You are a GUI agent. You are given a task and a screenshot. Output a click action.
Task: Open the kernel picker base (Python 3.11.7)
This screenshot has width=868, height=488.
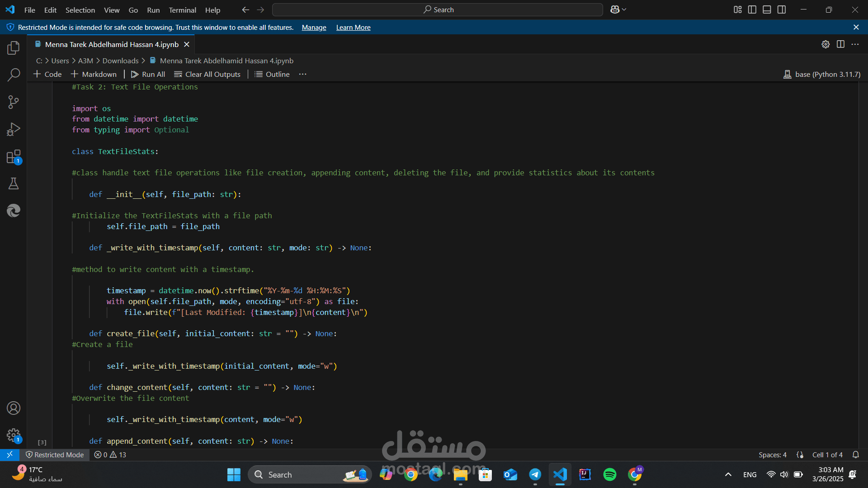[821, 74]
